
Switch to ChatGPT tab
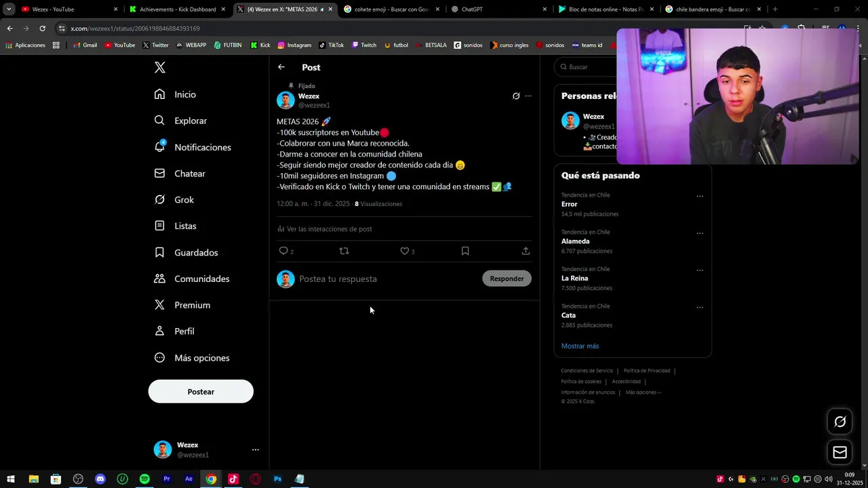coord(498,9)
